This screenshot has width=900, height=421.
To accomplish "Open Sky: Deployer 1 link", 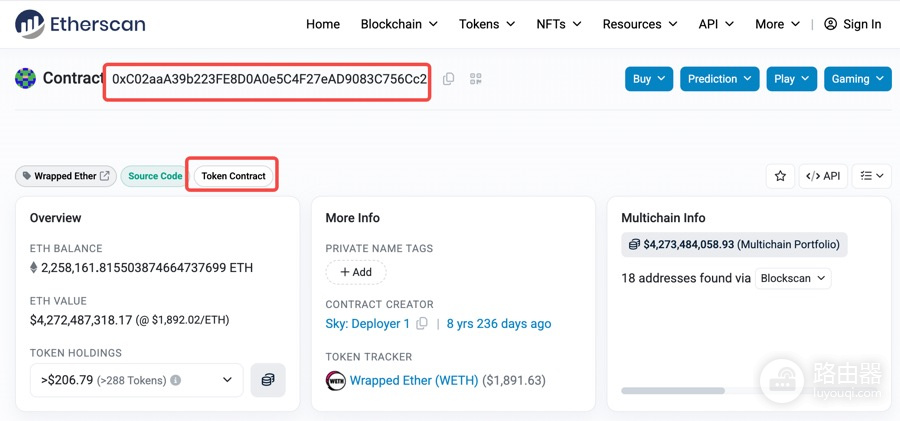I will pyautogui.click(x=367, y=324).
